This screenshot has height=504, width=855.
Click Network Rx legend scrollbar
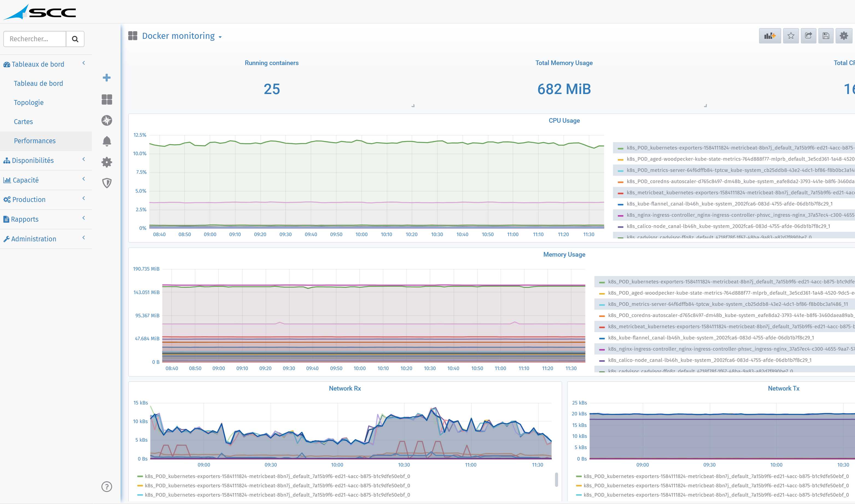(556, 480)
